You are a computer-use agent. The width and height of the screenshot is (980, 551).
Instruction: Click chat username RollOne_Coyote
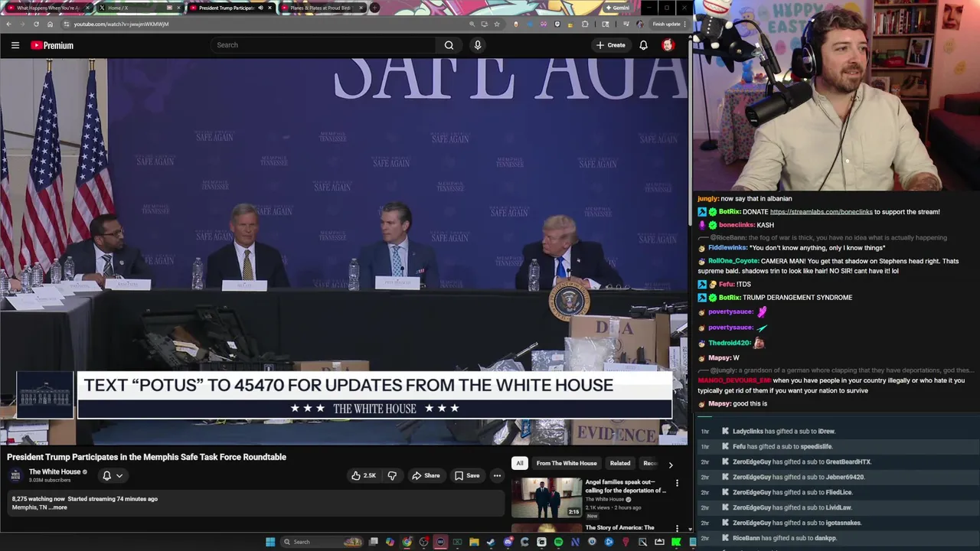(x=733, y=261)
